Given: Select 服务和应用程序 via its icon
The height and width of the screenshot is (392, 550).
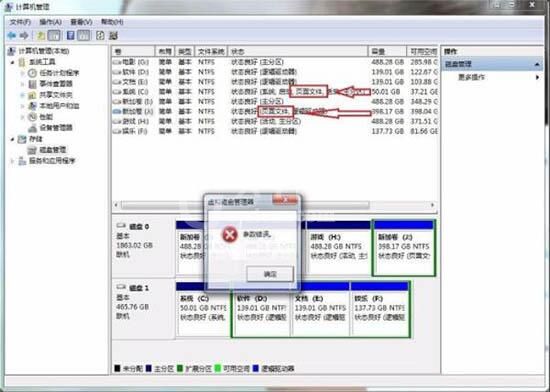Looking at the screenshot, I should click(x=22, y=161).
